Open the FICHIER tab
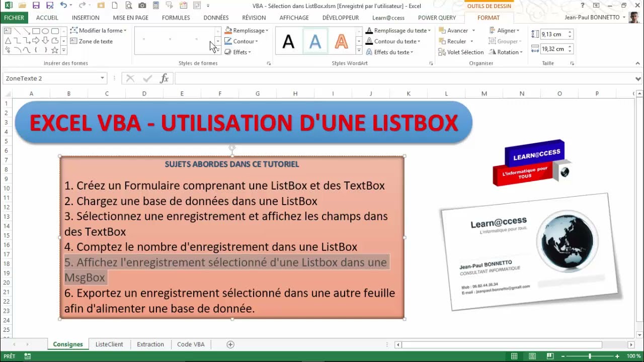 pyautogui.click(x=14, y=18)
